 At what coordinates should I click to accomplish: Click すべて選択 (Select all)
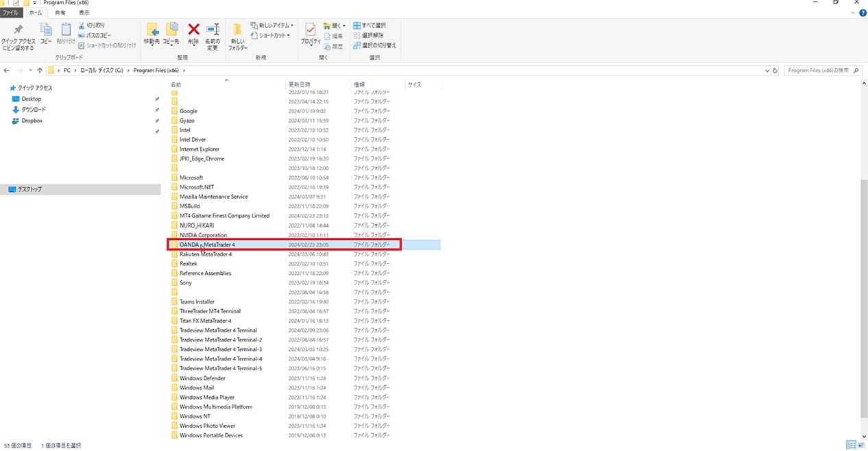point(369,25)
